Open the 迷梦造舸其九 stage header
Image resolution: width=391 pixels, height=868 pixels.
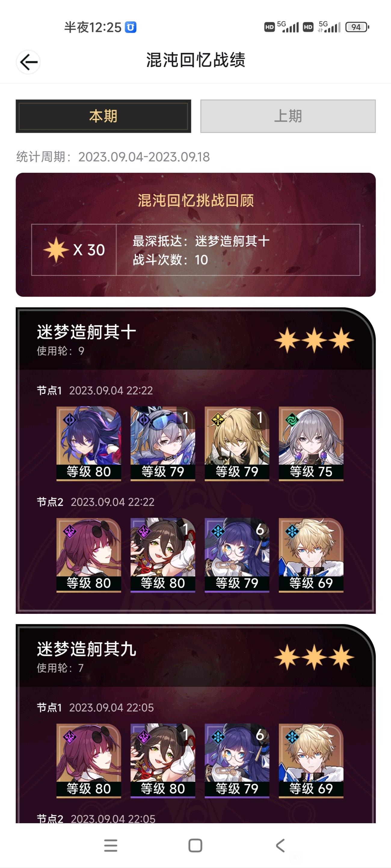point(196,656)
